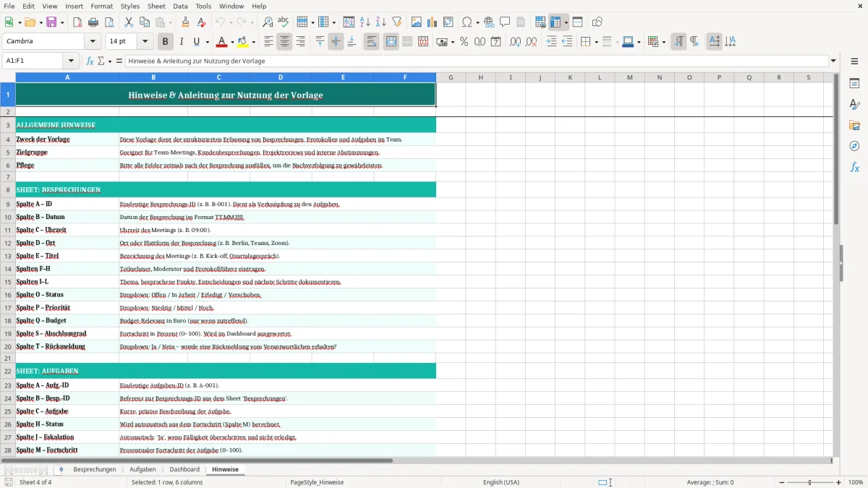
Task: Format cell as percent
Action: tap(464, 42)
